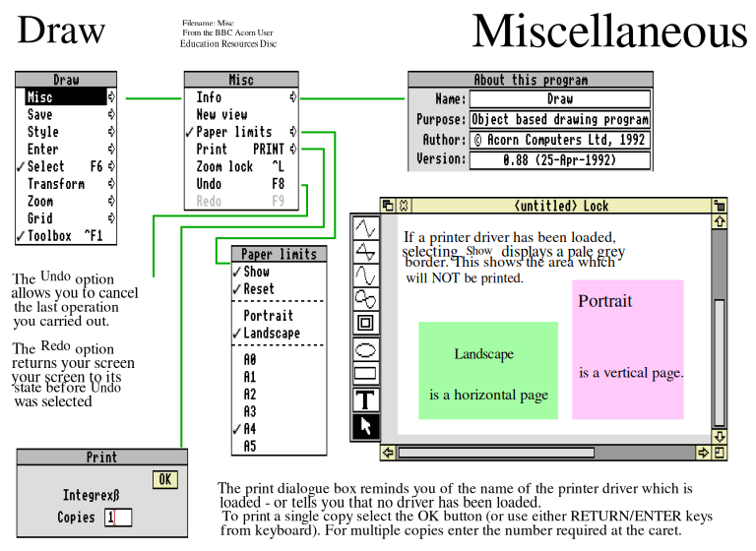
Task: Choose Redo in Misc menu
Action: 241,201
